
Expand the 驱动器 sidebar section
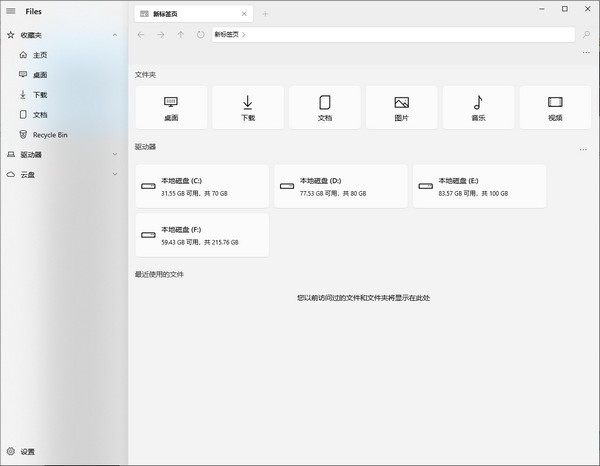(115, 155)
